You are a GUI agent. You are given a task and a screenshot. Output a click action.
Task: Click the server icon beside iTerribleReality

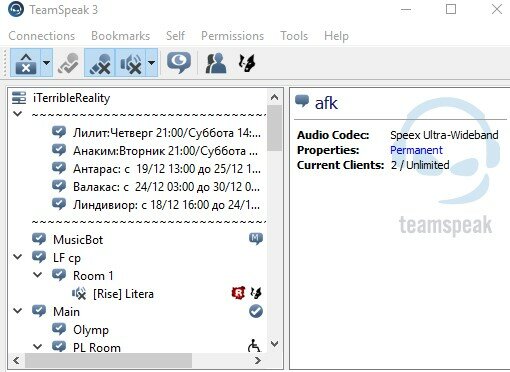(x=19, y=98)
